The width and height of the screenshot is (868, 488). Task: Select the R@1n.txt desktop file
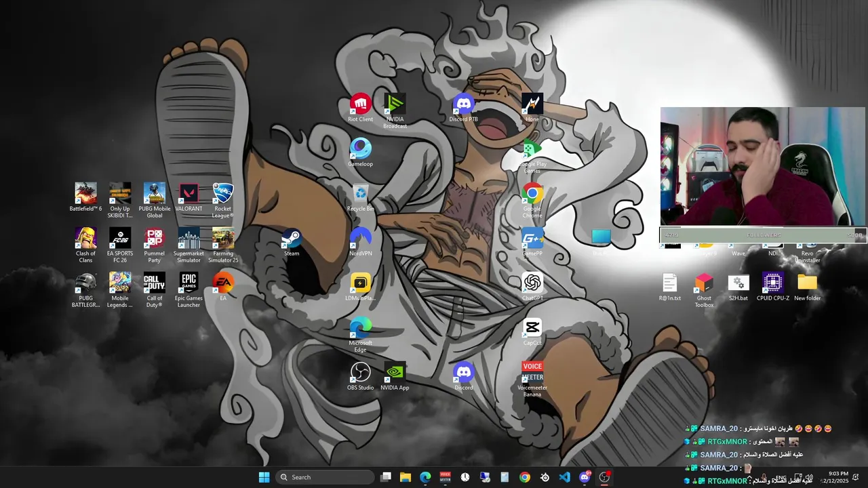pyautogui.click(x=669, y=287)
